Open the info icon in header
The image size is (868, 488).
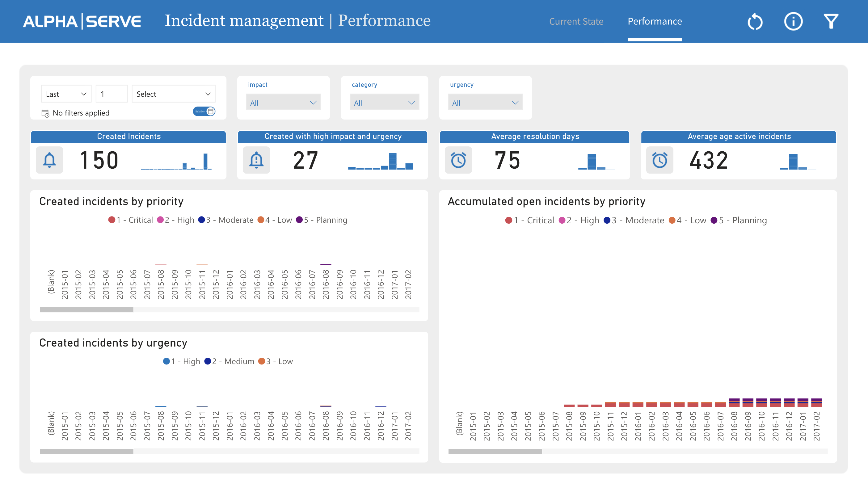793,22
